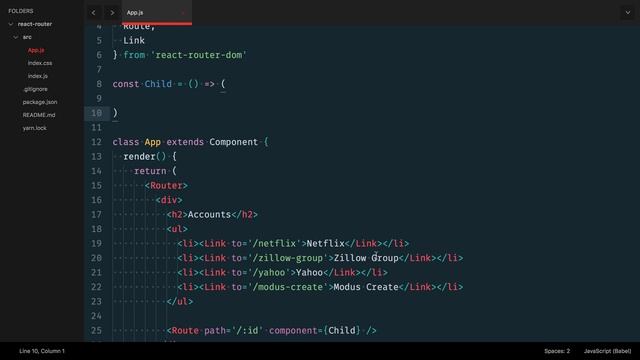Change the Spaces: 2 indentation setting
Screen dimensions: 640x360
tap(557, 351)
